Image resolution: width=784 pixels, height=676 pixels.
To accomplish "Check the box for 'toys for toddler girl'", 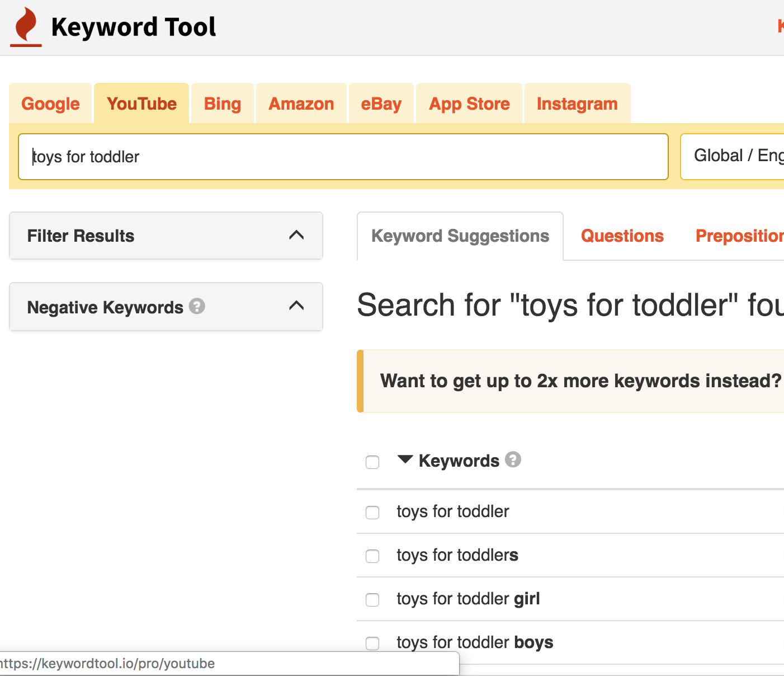I will click(x=372, y=600).
